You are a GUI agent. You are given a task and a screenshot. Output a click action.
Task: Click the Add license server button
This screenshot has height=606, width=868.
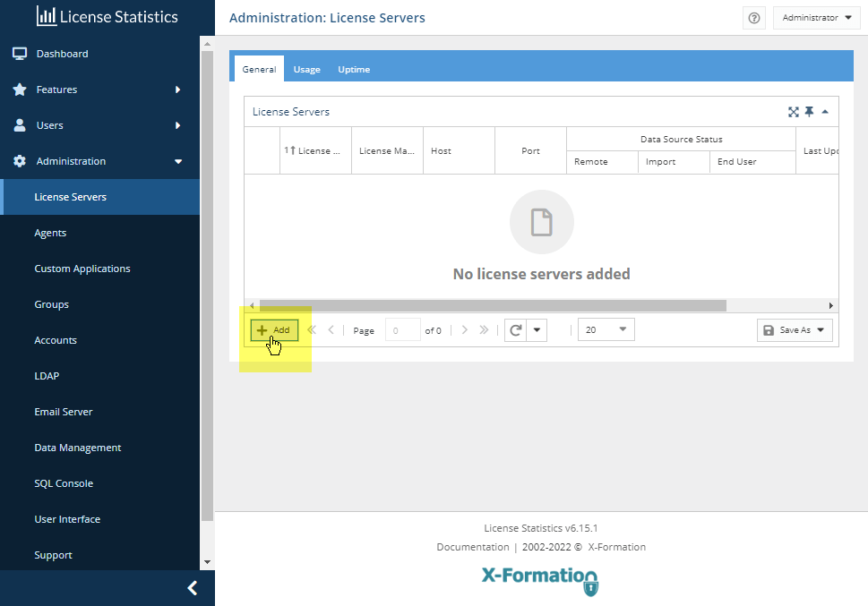pyautogui.click(x=275, y=329)
